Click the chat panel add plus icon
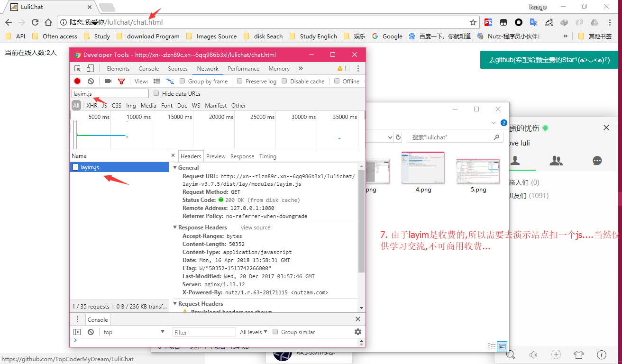The width and height of the screenshot is (622, 364). pyautogui.click(x=556, y=355)
